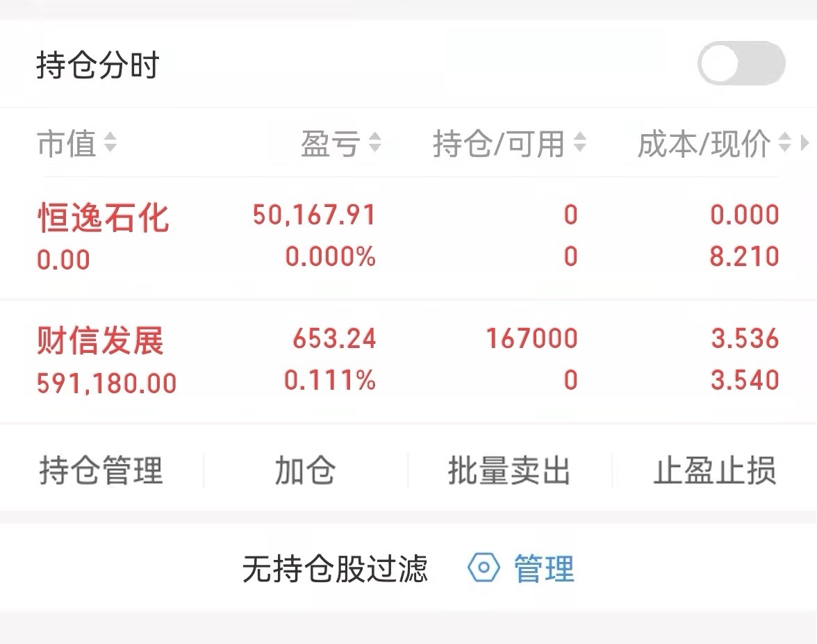This screenshot has height=644, width=817.
Task: Open 财信发展 stock row
Action: tap(408, 361)
